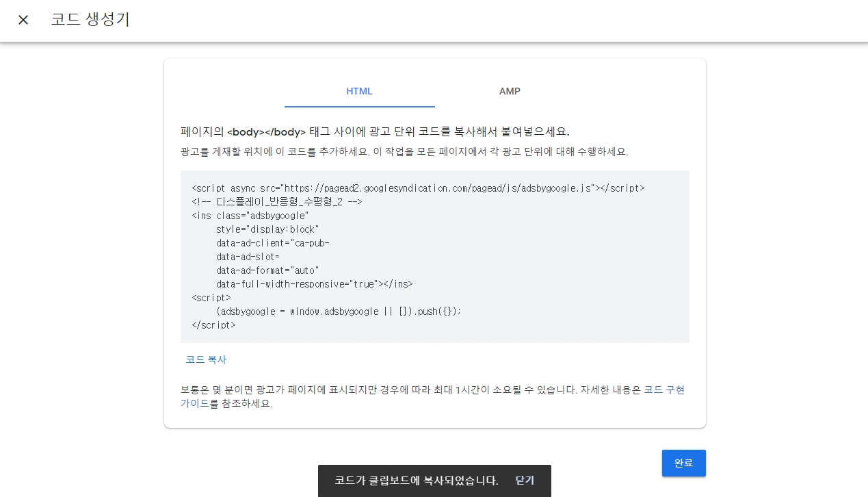Viewport: 868px width, 497px height.
Task: Click the data-full-width-responsive="true" line
Action: pos(314,284)
